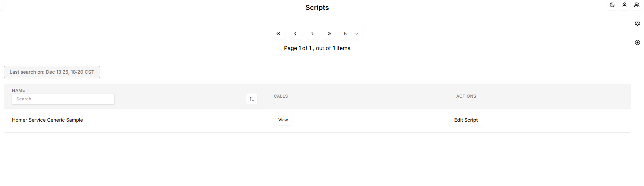Click the Scripts page title

(x=317, y=8)
